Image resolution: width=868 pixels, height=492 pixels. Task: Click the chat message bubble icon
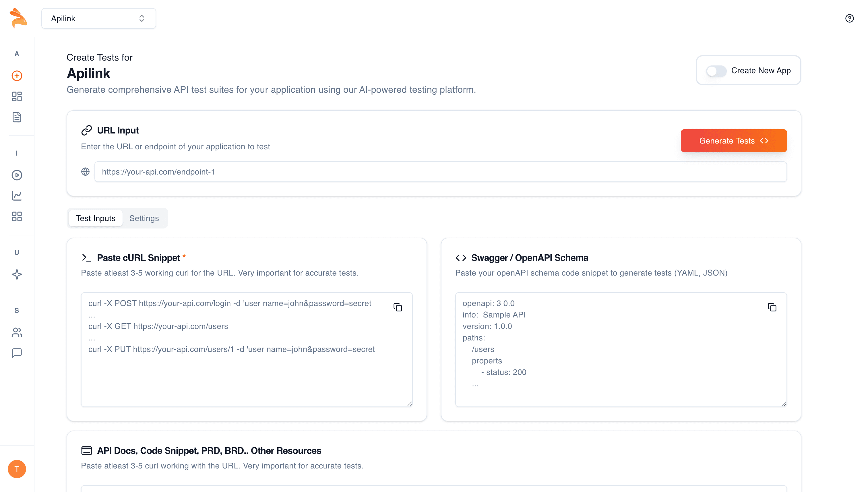(x=17, y=353)
